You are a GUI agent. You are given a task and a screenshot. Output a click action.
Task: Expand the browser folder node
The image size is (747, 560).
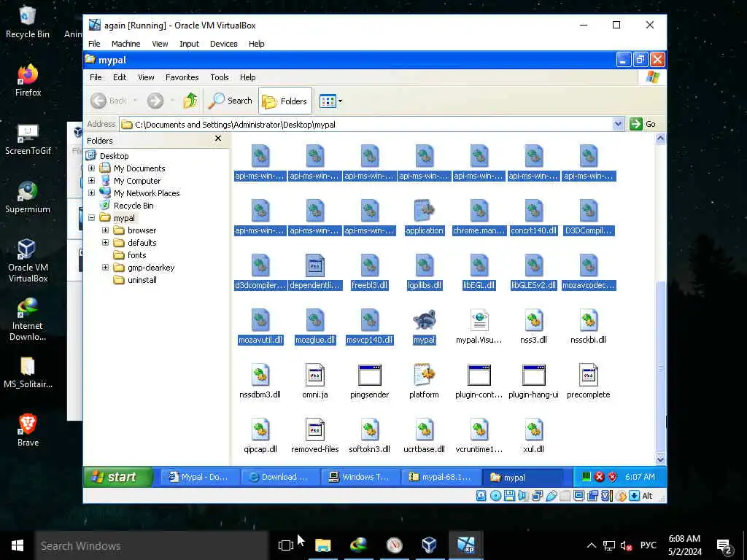pyautogui.click(x=105, y=230)
